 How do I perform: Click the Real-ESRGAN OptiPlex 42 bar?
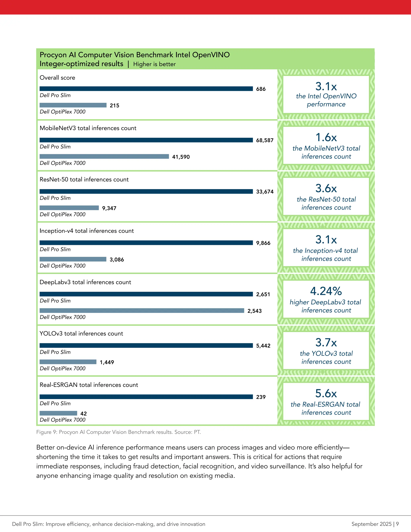pos(58,413)
